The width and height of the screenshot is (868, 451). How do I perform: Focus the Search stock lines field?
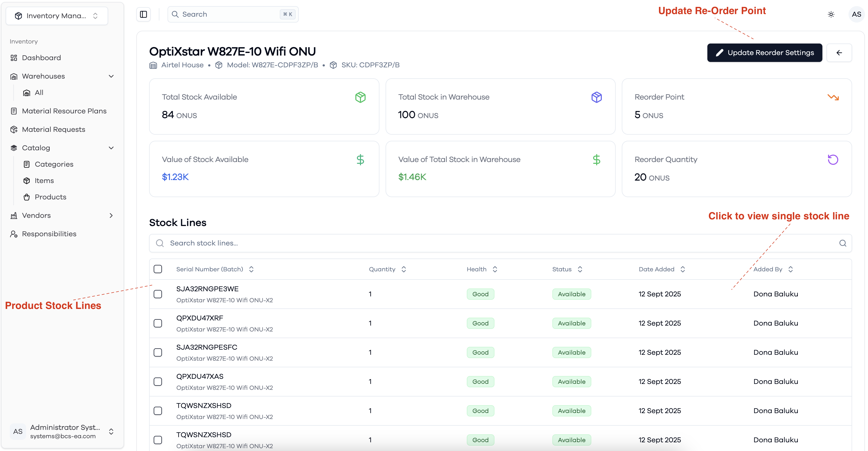tap(500, 243)
